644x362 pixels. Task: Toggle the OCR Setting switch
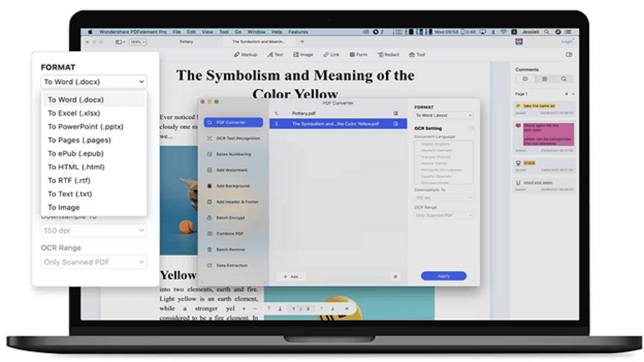(x=471, y=128)
